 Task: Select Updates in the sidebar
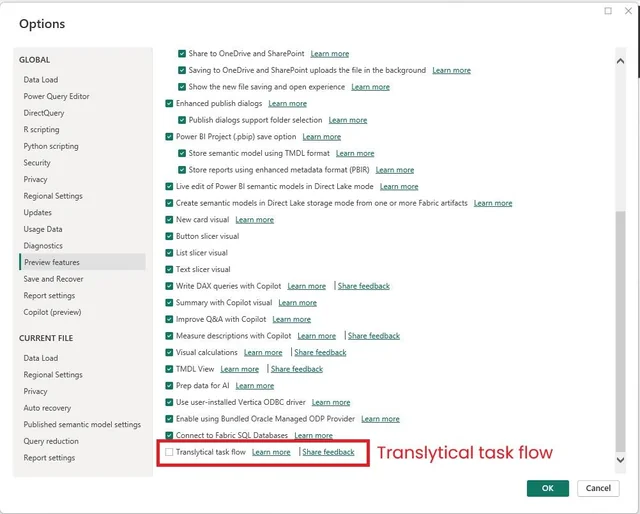(38, 213)
